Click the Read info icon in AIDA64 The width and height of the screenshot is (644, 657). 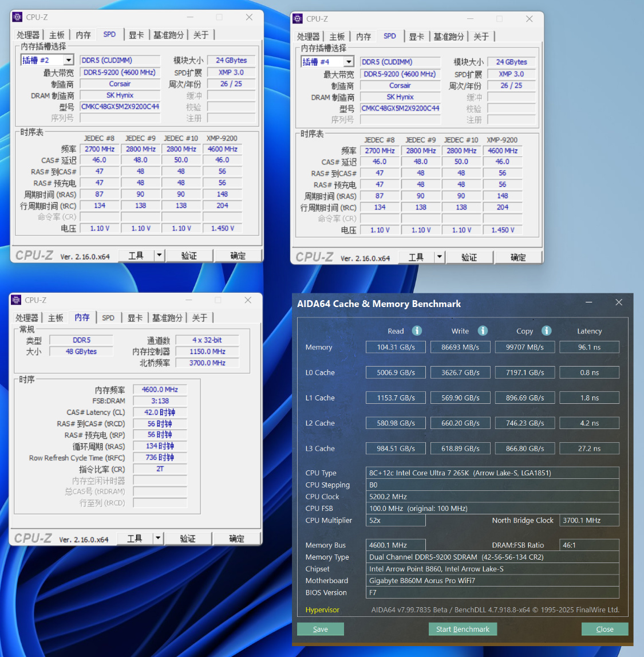[417, 331]
